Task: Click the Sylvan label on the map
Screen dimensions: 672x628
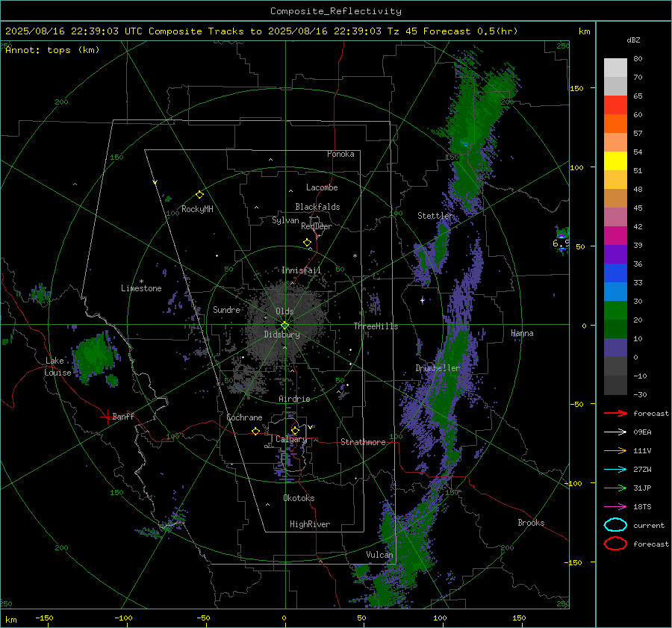Action: [285, 220]
